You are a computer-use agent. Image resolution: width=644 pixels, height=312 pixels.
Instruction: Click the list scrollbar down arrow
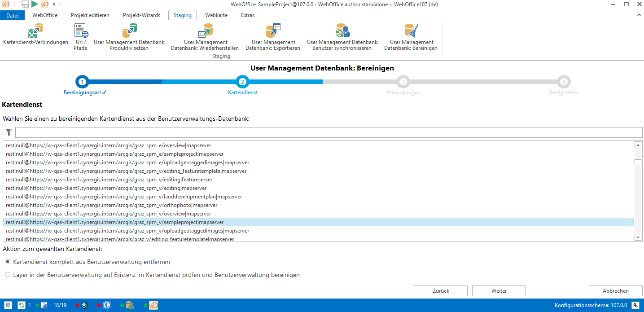pyautogui.click(x=638, y=237)
